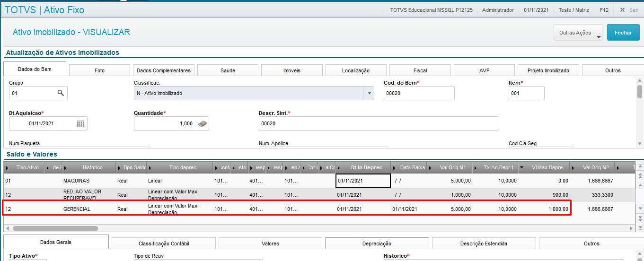This screenshot has width=644, height=261.
Task: Open the Classificac. dropdown arrow
Action: [x=370, y=93]
